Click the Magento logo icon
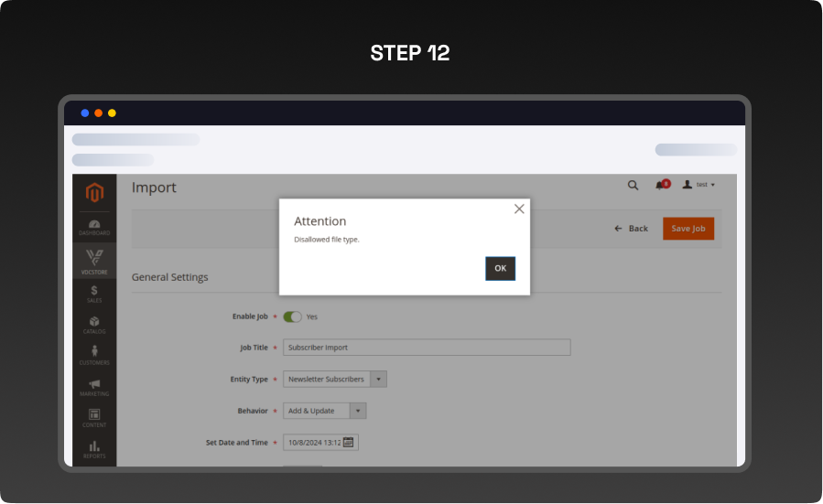The image size is (823, 504). click(94, 193)
